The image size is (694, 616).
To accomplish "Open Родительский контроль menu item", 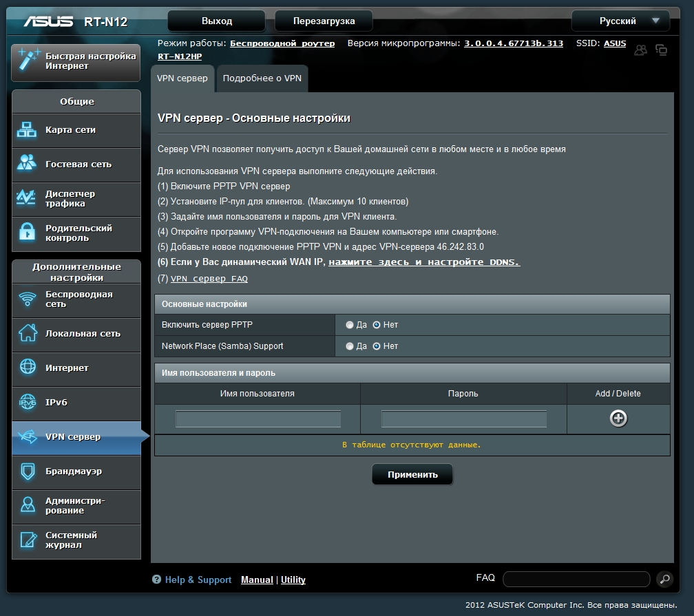I will [76, 233].
